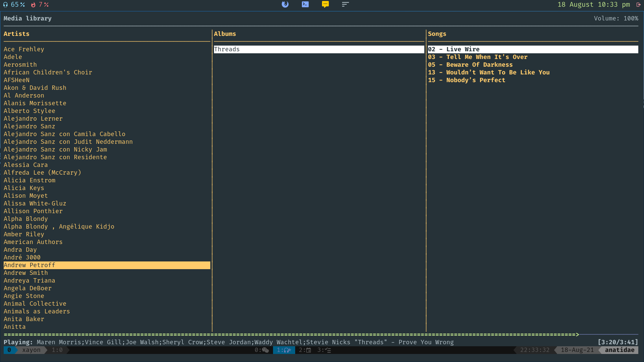
Task: Select the song 05 Beware Of Darkness
Action: 470,65
